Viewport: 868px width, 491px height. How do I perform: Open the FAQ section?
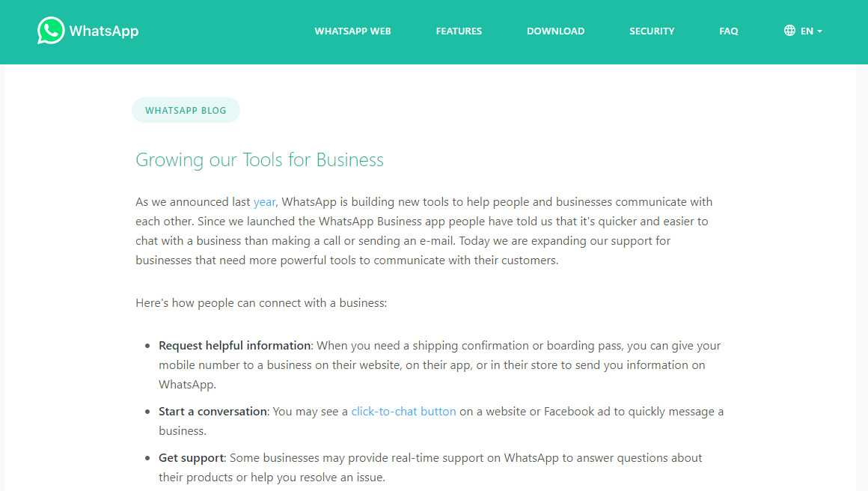(728, 31)
